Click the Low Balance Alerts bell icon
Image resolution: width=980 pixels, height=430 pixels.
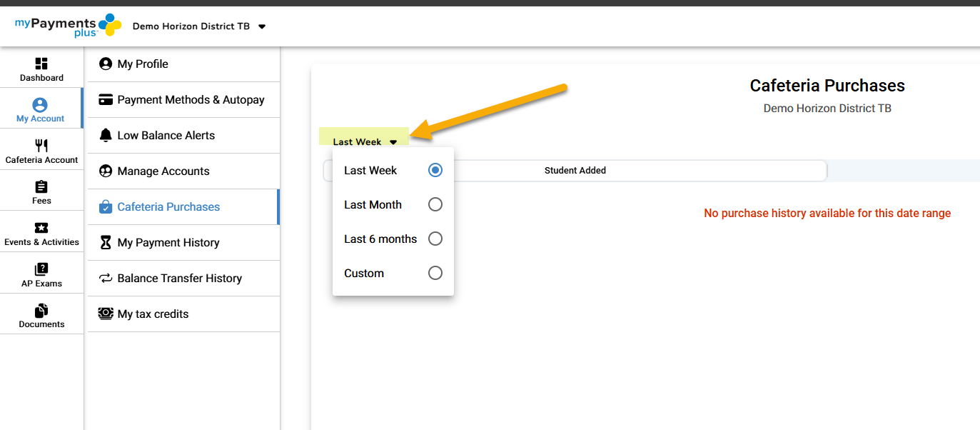pyautogui.click(x=106, y=135)
